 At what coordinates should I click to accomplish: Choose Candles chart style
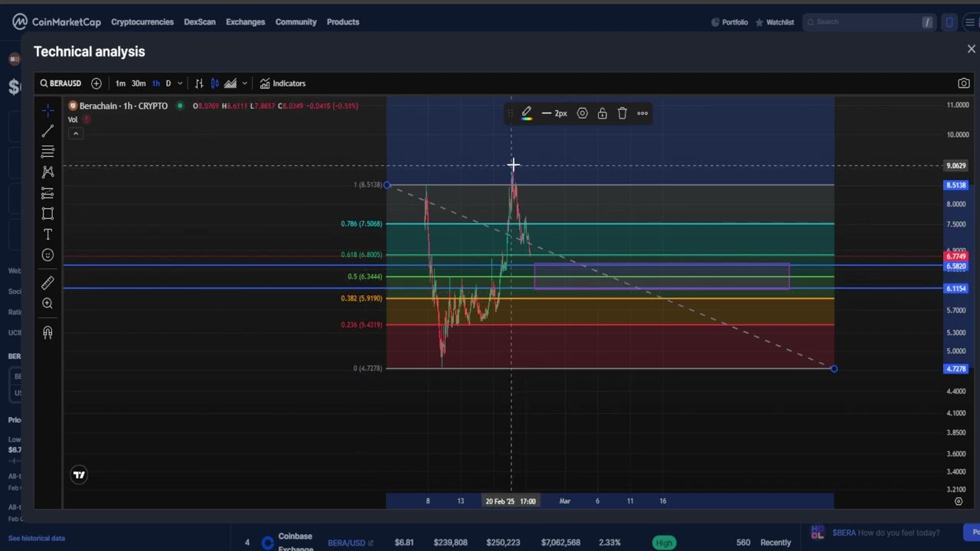(215, 83)
